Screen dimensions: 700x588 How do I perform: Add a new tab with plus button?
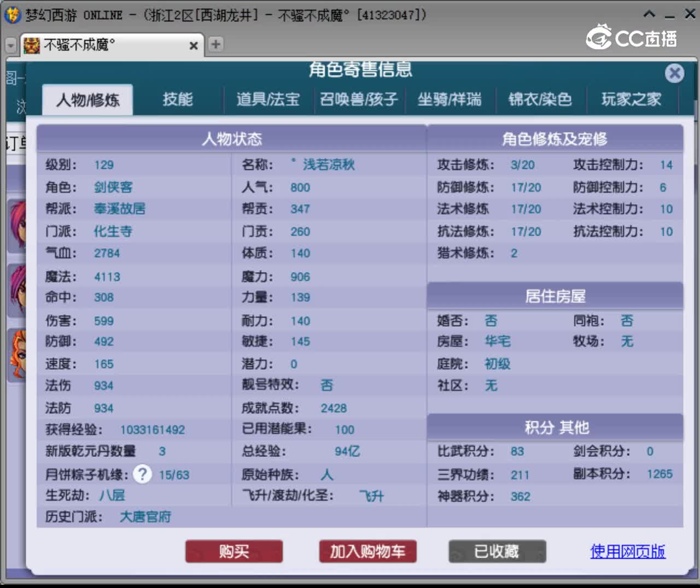(215, 44)
